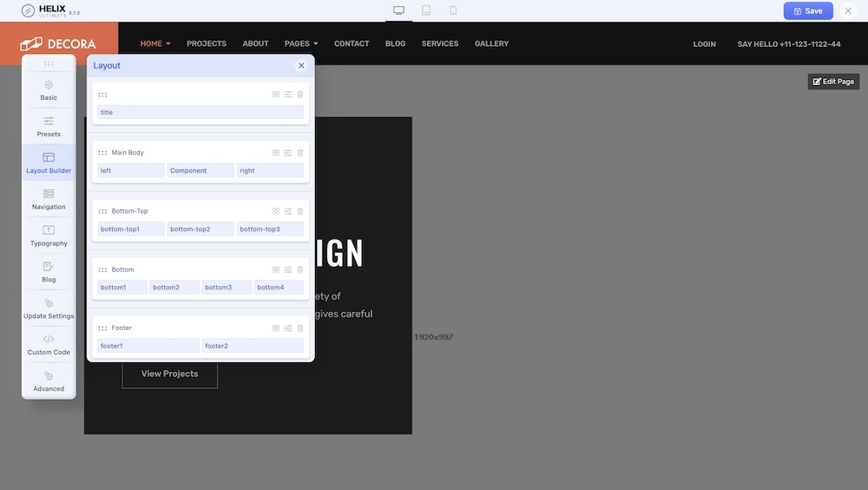Open column layout options for Footer row
Viewport: 868px width, 490px height.
pos(276,328)
